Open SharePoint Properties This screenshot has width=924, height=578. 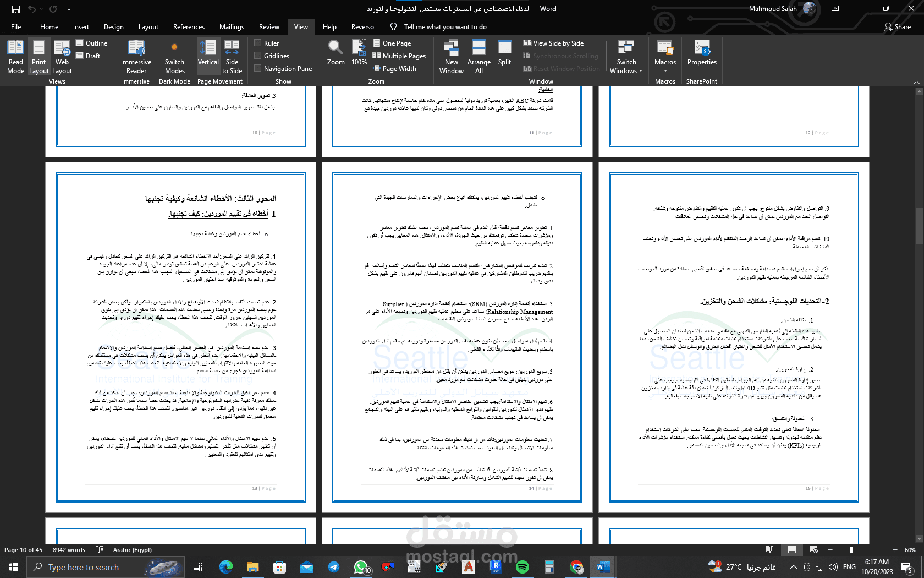pyautogui.click(x=702, y=53)
